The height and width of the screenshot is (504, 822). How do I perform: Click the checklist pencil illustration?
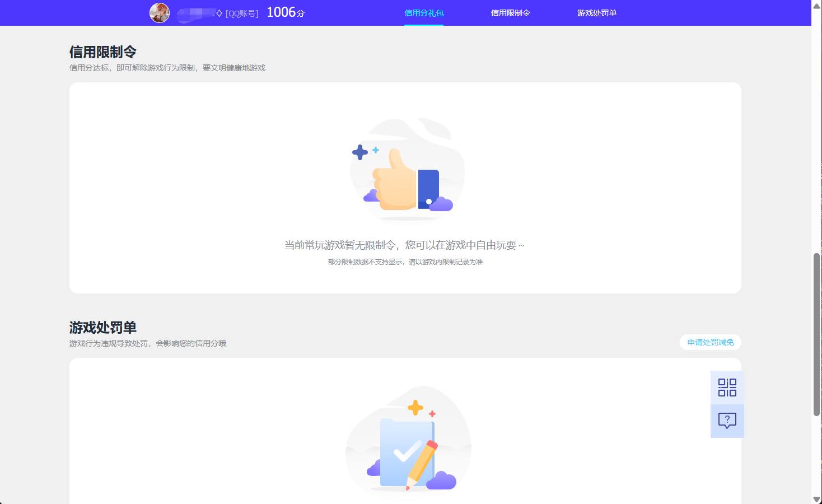(408, 438)
